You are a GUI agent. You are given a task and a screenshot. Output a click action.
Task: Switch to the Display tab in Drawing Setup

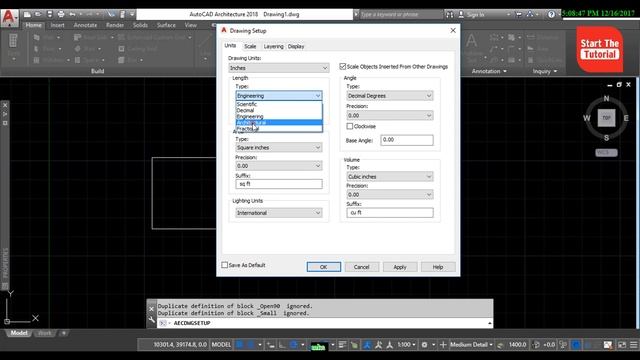tap(296, 46)
